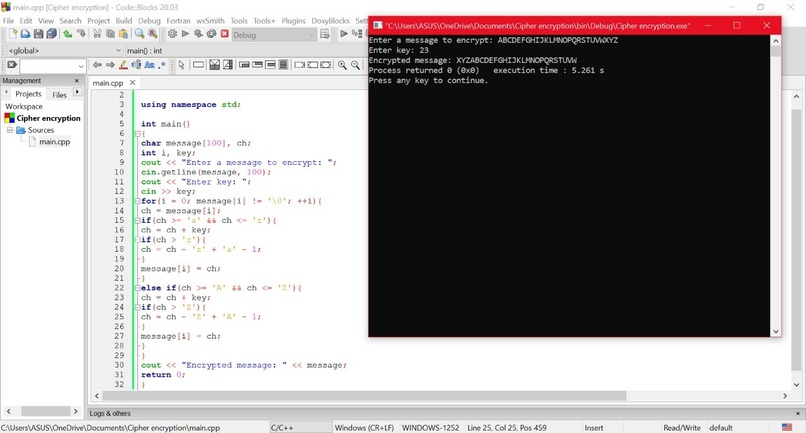Image resolution: width=806 pixels, height=433 pixels.
Task: Toggle highlight with the red marker icon
Action: click(123, 65)
